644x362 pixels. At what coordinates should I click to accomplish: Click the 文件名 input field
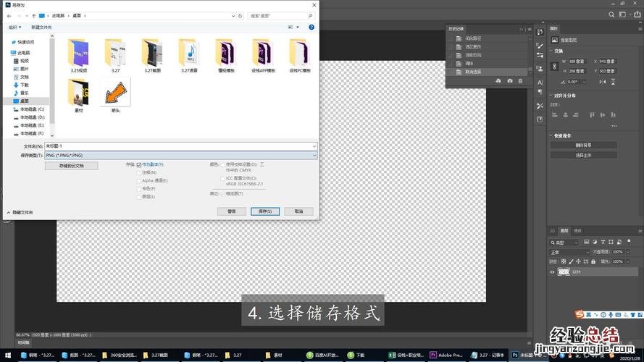pos(181,146)
